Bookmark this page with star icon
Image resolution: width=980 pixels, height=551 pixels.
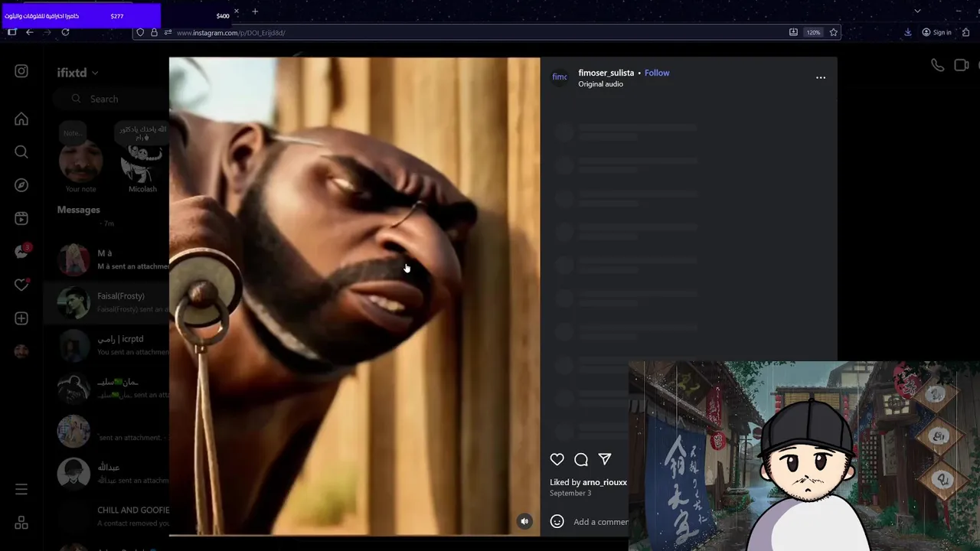834,32
